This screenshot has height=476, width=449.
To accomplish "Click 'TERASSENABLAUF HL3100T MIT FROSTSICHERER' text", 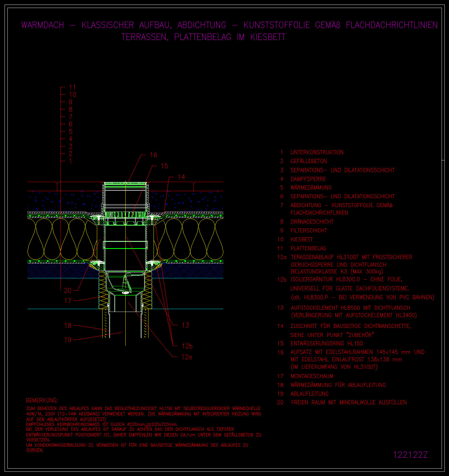I will coord(351,257).
